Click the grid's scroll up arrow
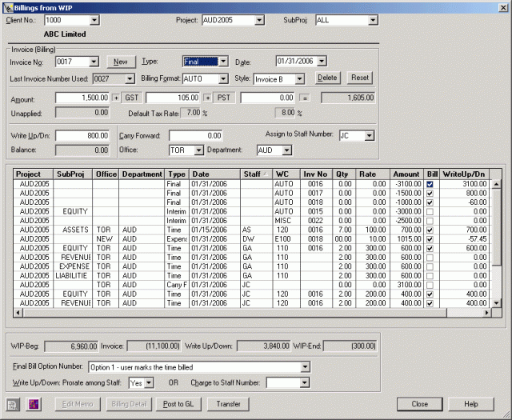 [497, 184]
